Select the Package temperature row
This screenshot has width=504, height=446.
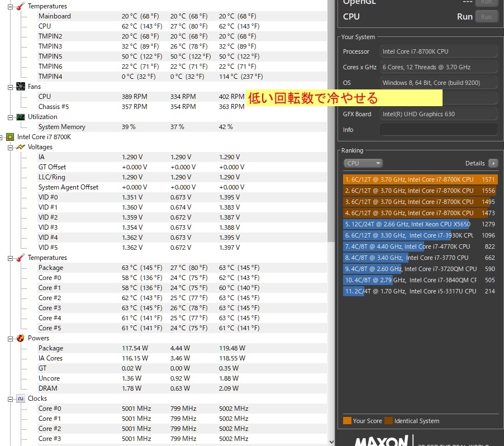(182, 268)
